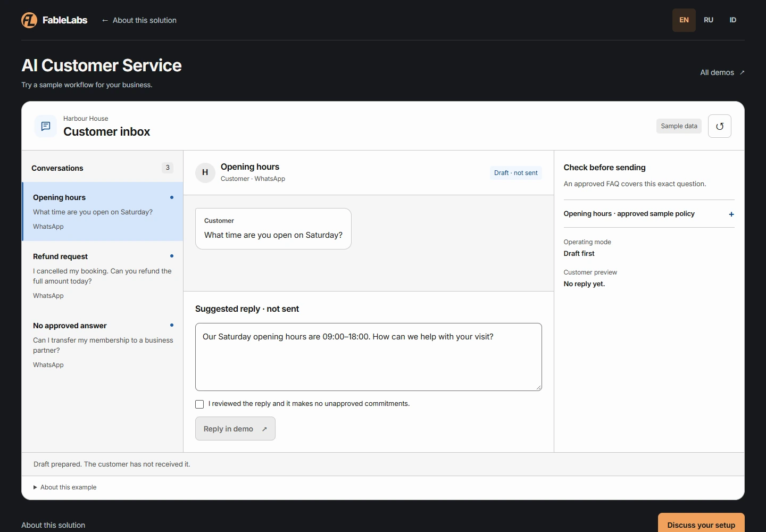The width and height of the screenshot is (766, 532).
Task: Click the FableLabs logo icon
Action: point(29,20)
